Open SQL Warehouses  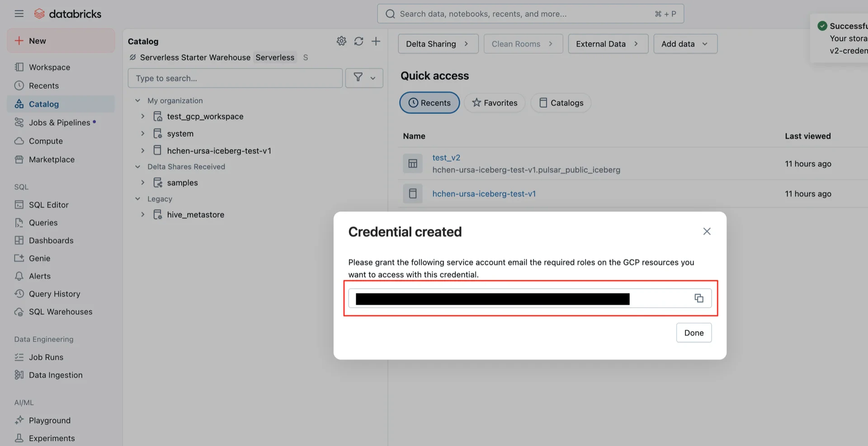61,312
